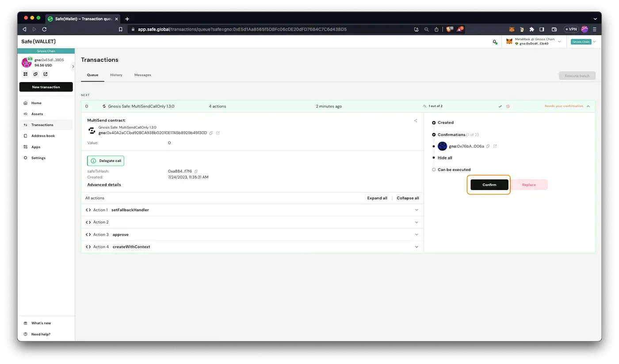Open the browser extensions puzzle icon
The width and height of the screenshot is (619, 364).
pos(531,29)
